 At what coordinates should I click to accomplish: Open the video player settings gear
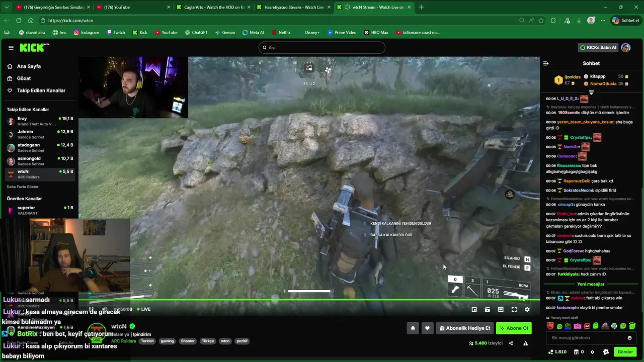point(527,310)
